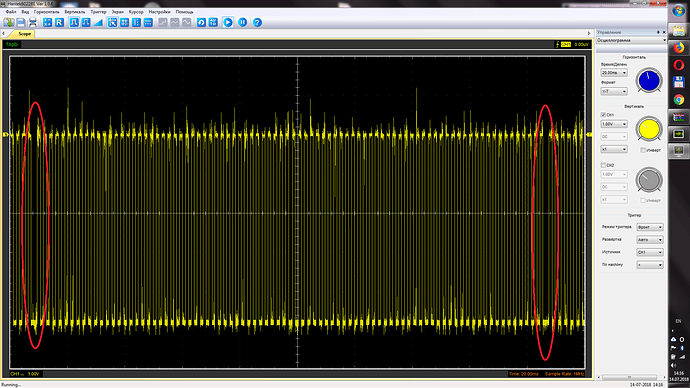The width and height of the screenshot is (690, 388).
Task: Select the cursor crosshair toolbar icon
Action: tap(112, 22)
